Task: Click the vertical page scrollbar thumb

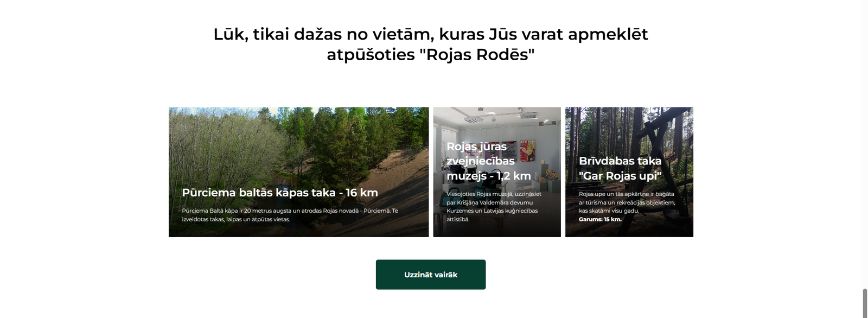Action: 865,303
